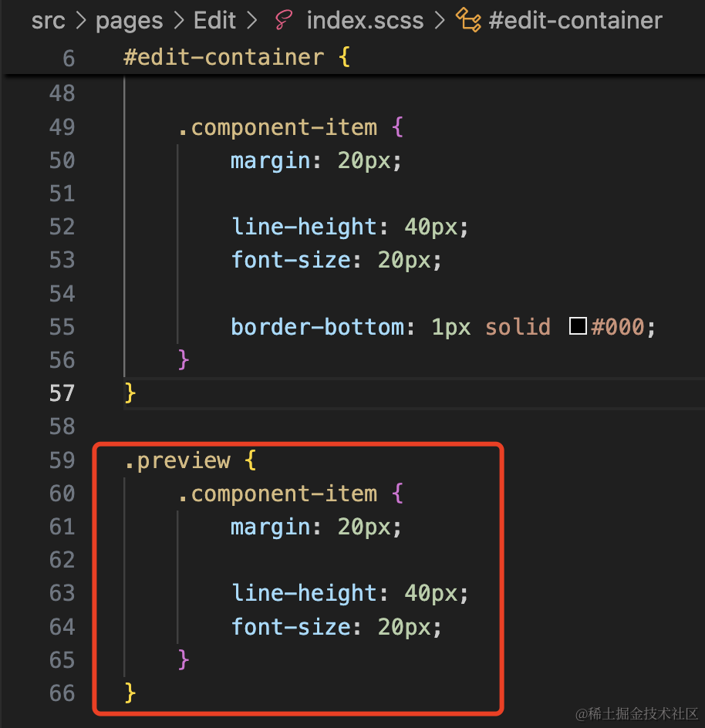Screen dimensions: 705x728
Task: Click line number 57 in gutter
Action: point(62,393)
